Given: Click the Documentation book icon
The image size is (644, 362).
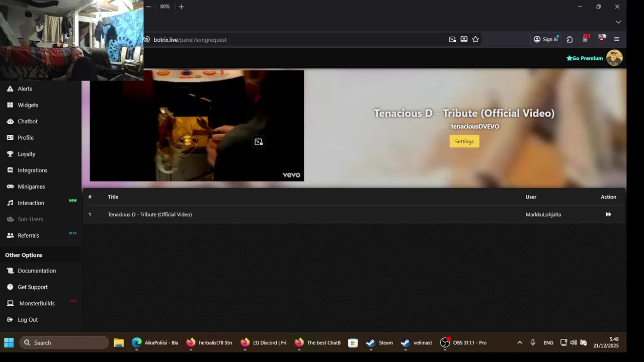Looking at the screenshot, I should [x=10, y=270].
